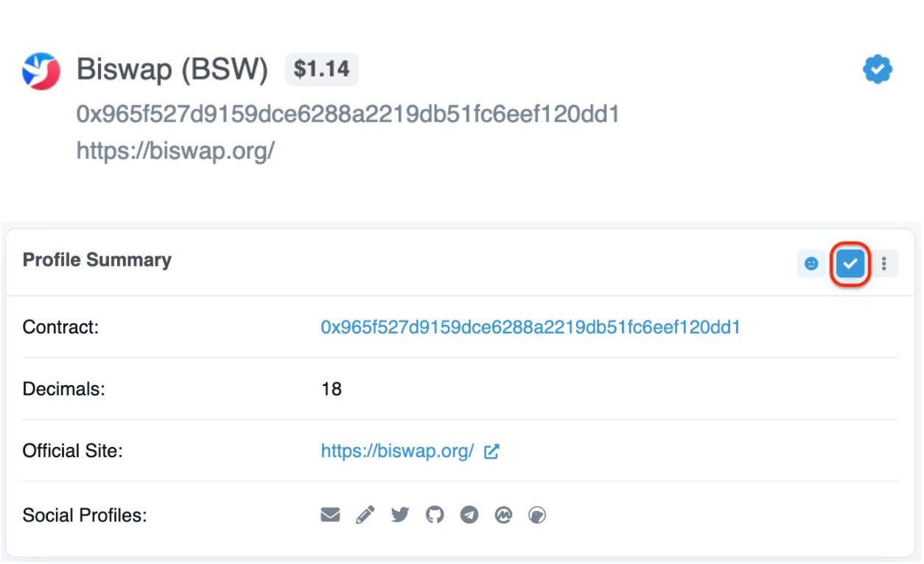
Task: Click the smiley face reputation button
Action: (x=811, y=264)
